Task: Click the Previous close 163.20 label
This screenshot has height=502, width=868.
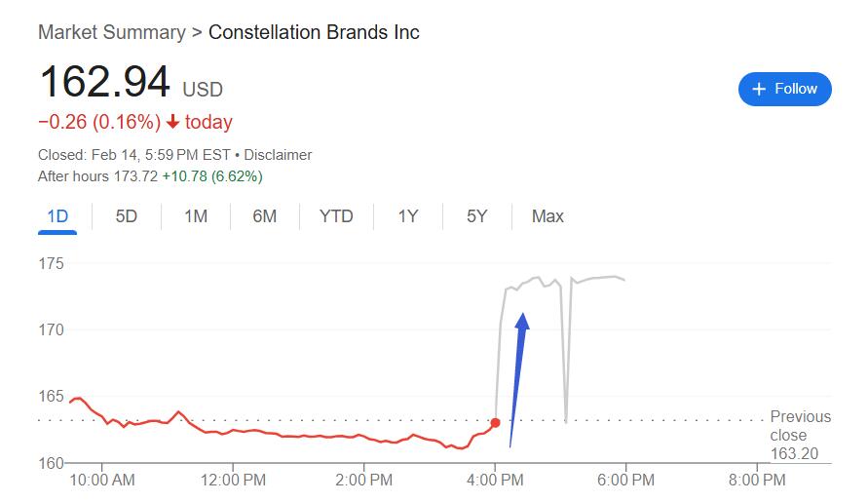Action: [800, 435]
